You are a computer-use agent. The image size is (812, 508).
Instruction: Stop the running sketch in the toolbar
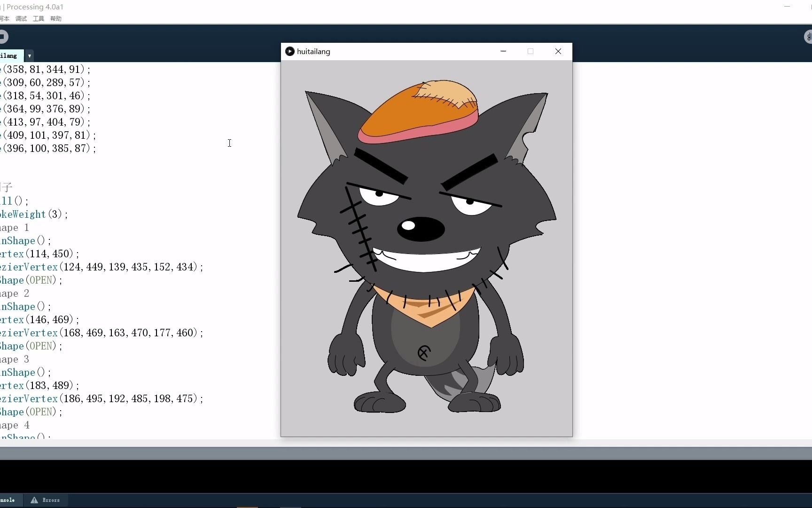[3, 37]
